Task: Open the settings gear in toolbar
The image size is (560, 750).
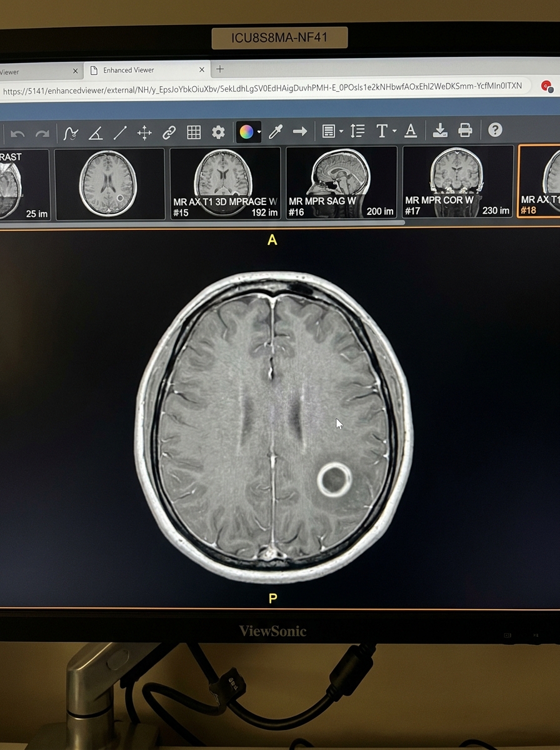Action: point(218,132)
